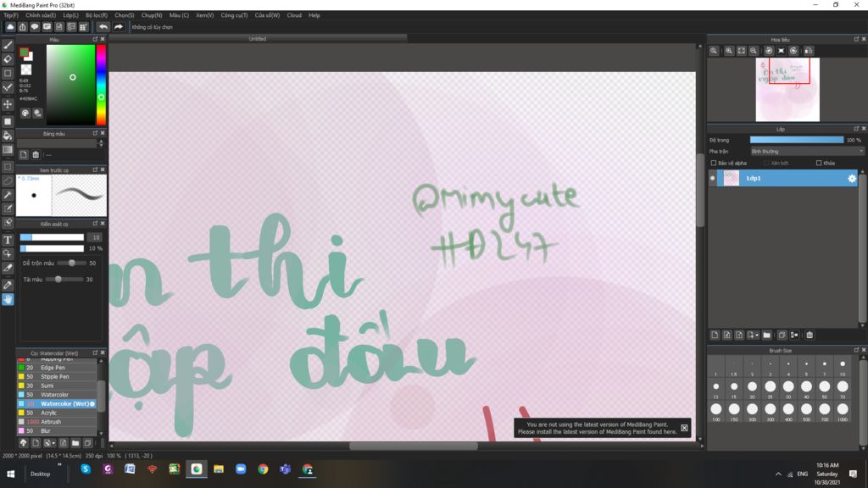868x488 pixels.
Task: Open Chrome from the taskbar
Action: point(263,469)
